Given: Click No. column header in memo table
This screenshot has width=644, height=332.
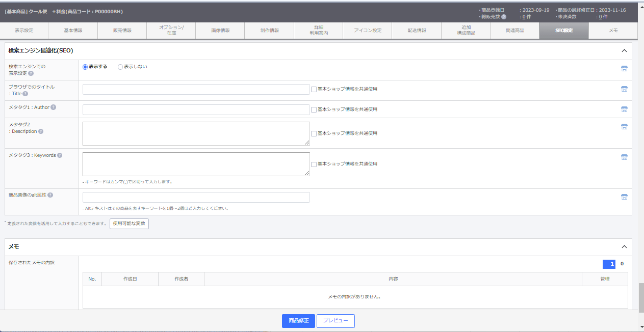Looking at the screenshot, I should [92, 279].
